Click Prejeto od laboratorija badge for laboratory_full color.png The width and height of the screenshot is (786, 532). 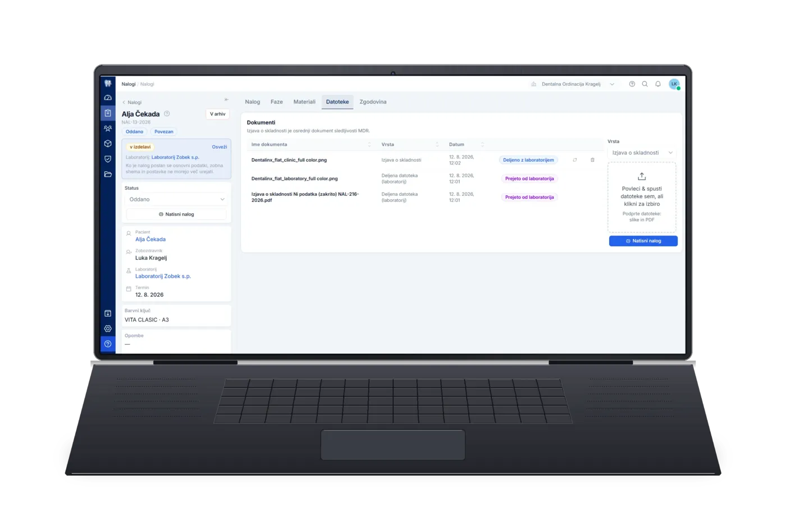coord(529,178)
